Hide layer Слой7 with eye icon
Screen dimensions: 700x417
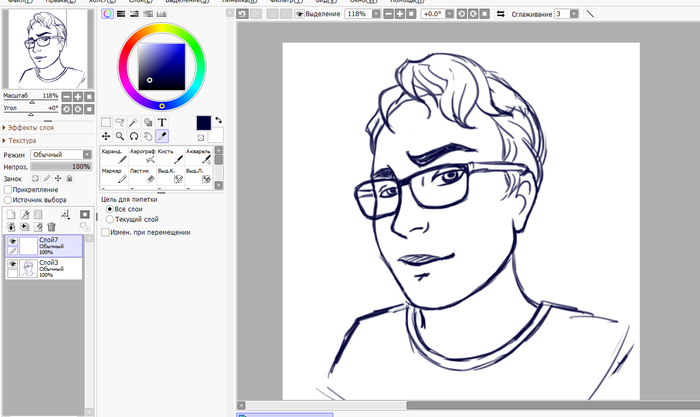12,241
